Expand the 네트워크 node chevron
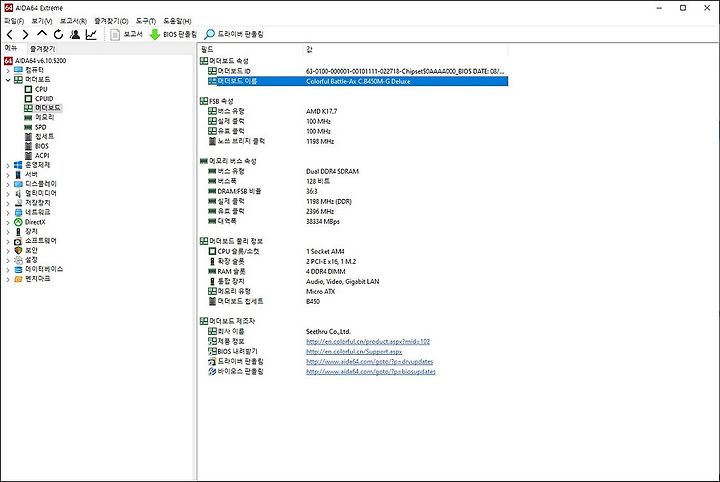This screenshot has width=720, height=482. click(x=8, y=213)
